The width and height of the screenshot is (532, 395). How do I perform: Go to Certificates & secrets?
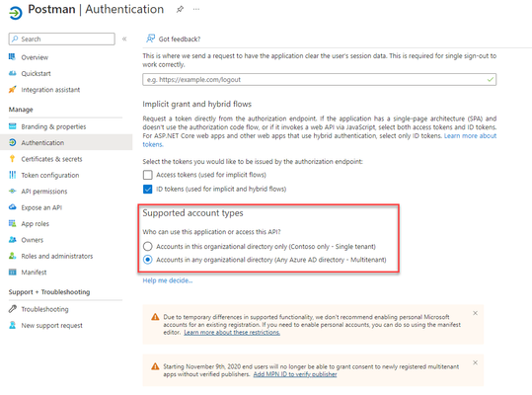tap(51, 159)
